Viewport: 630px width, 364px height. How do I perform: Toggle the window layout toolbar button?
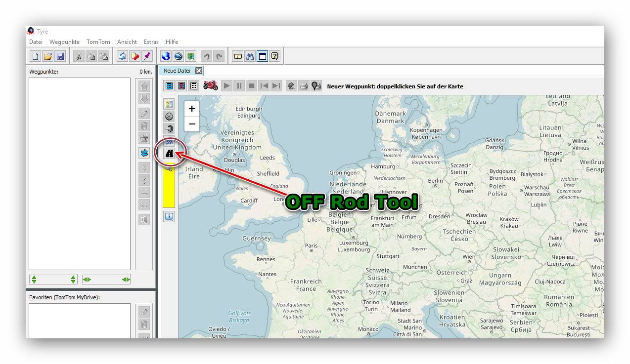click(x=263, y=56)
